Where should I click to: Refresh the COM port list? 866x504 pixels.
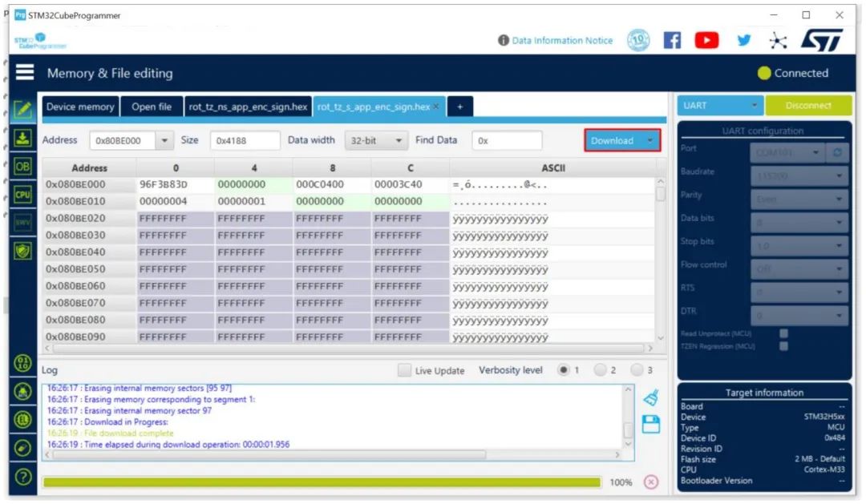pos(837,151)
